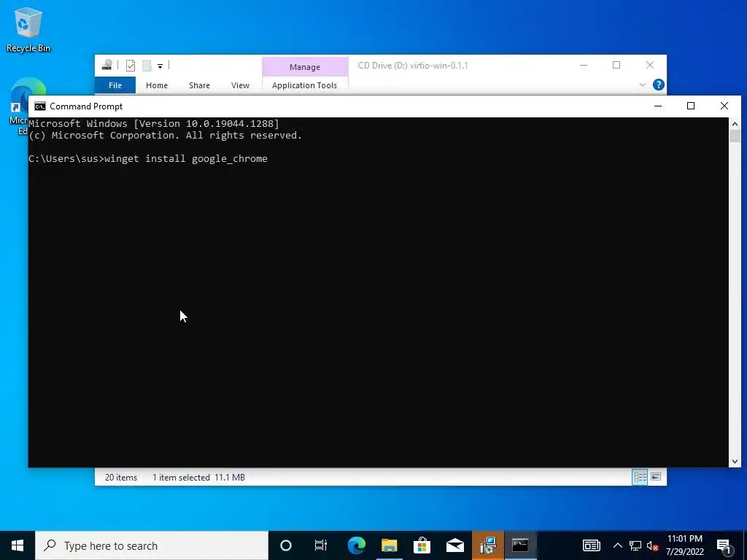Click the checkmark Quick Access toolbar icon
Screen dimensions: 747x560
coord(131,65)
